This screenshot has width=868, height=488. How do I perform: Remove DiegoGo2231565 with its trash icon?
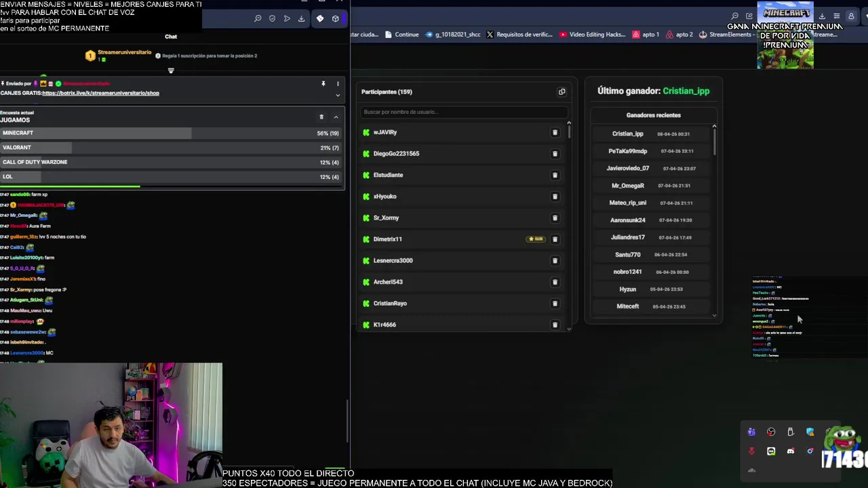[555, 154]
